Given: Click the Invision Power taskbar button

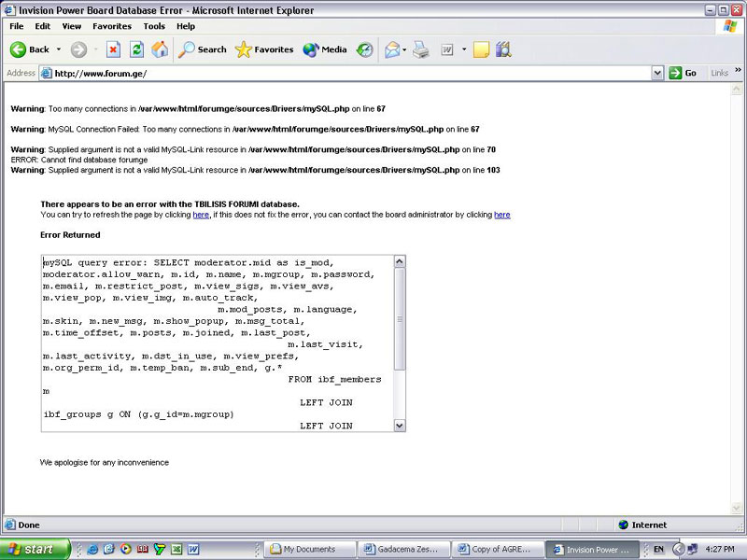Looking at the screenshot, I should pos(591,549).
